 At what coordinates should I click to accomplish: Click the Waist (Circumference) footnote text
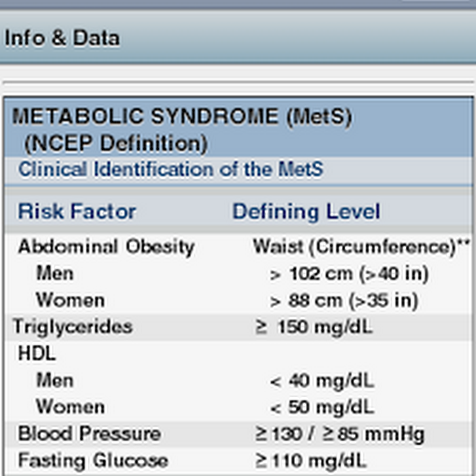pos(361,247)
